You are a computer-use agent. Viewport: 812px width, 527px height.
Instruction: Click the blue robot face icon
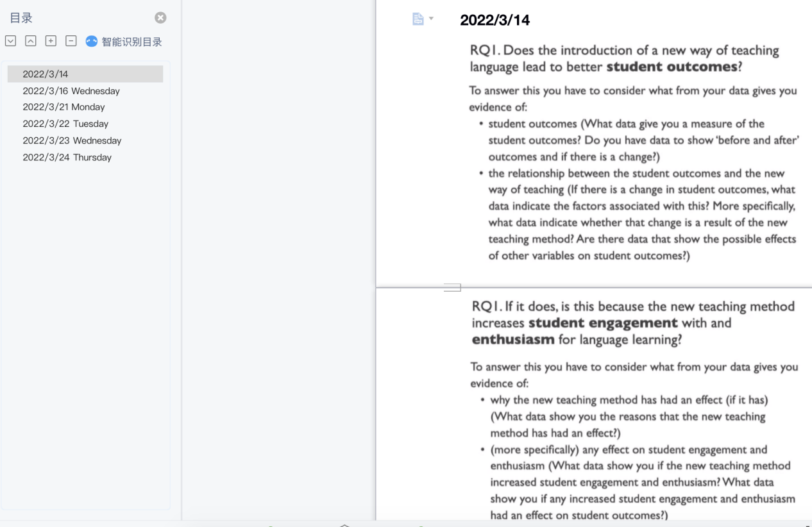(x=92, y=42)
